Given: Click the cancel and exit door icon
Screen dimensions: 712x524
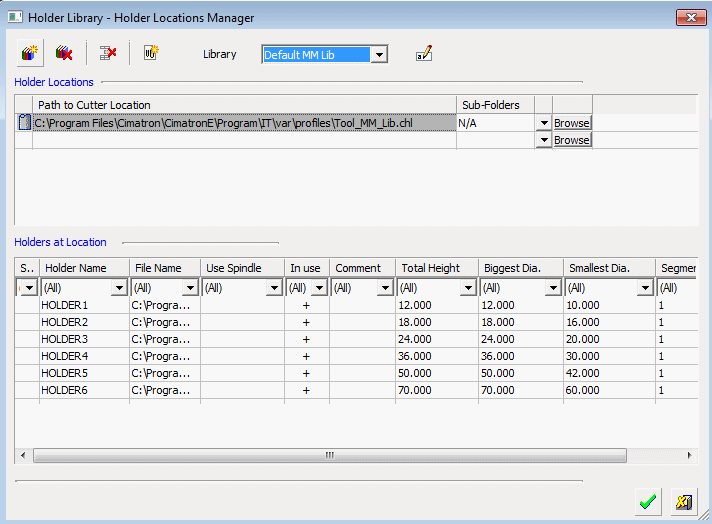Looking at the screenshot, I should pos(684,502).
